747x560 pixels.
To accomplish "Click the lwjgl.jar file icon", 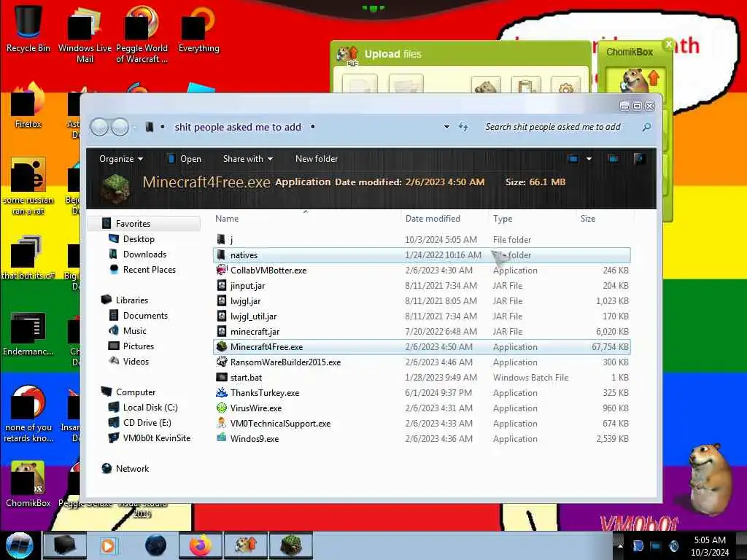I will (x=222, y=301).
